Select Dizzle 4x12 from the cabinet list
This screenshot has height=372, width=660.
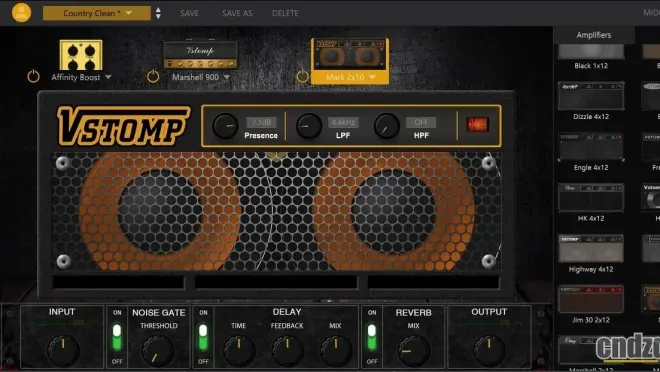click(x=591, y=101)
